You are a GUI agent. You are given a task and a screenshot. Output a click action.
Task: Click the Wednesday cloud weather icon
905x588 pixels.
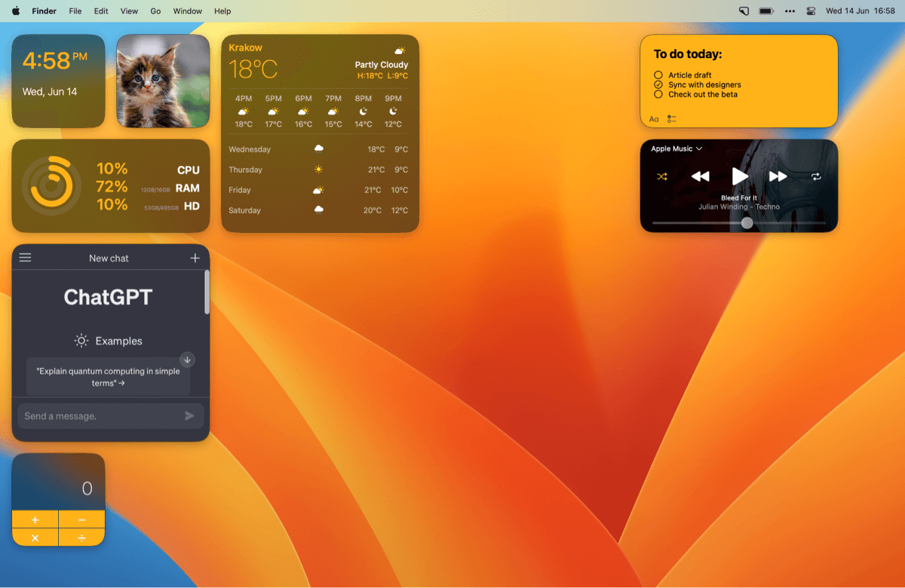pos(319,149)
